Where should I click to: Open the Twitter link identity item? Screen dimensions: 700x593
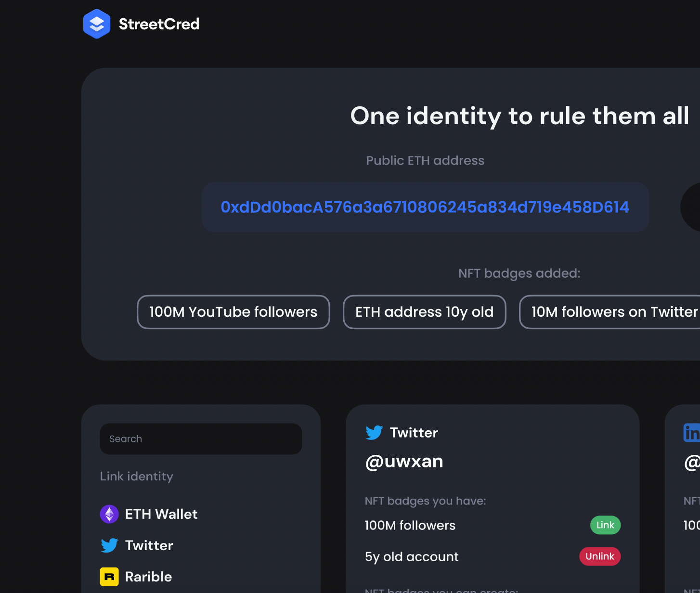(137, 545)
